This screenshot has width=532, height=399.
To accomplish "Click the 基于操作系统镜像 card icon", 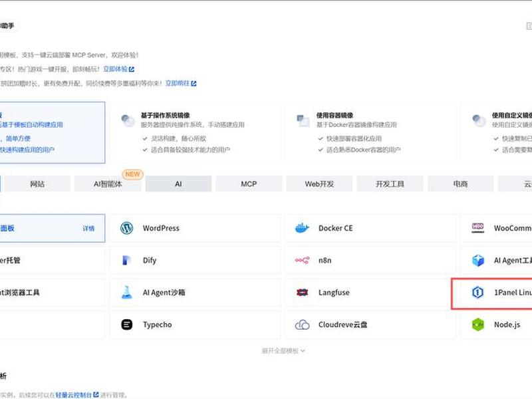I will coord(128,120).
